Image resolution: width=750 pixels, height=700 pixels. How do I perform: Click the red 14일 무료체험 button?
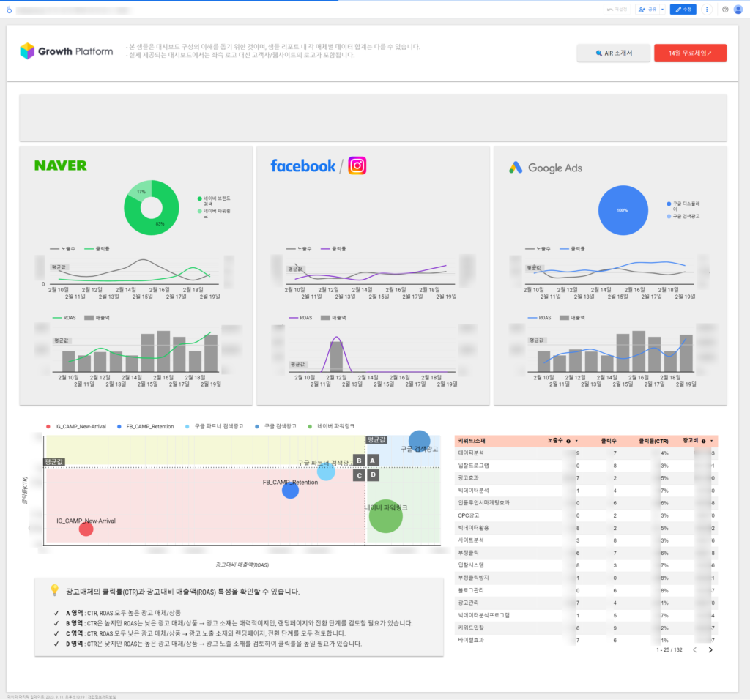(689, 52)
